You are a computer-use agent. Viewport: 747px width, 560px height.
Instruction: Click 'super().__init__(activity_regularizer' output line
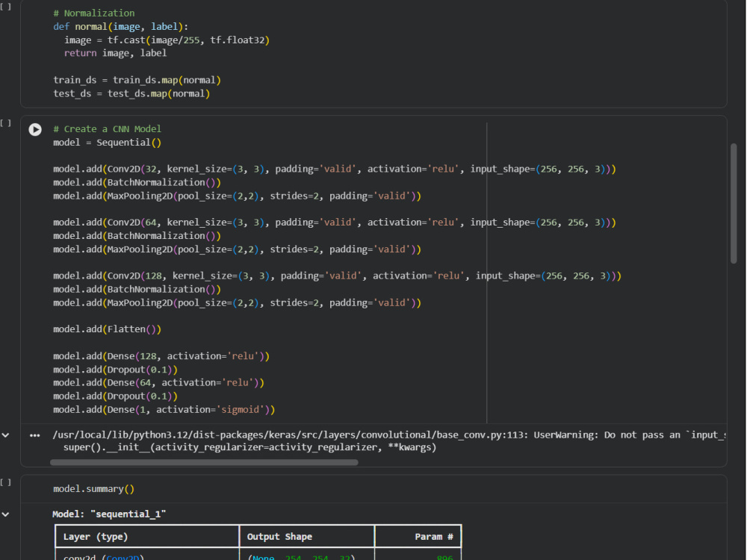pos(250,447)
